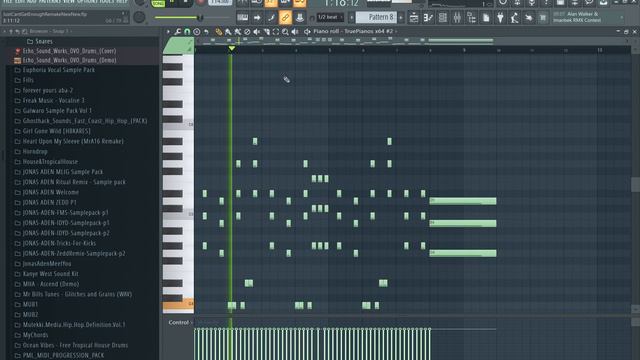Select the Paint brush tool in piano roll
Screen dimensions: 640x360
pos(228,31)
